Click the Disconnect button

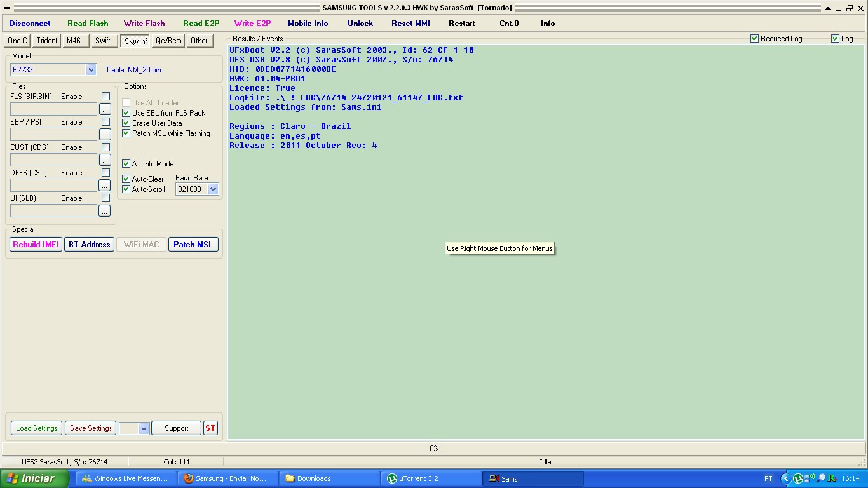(30, 24)
